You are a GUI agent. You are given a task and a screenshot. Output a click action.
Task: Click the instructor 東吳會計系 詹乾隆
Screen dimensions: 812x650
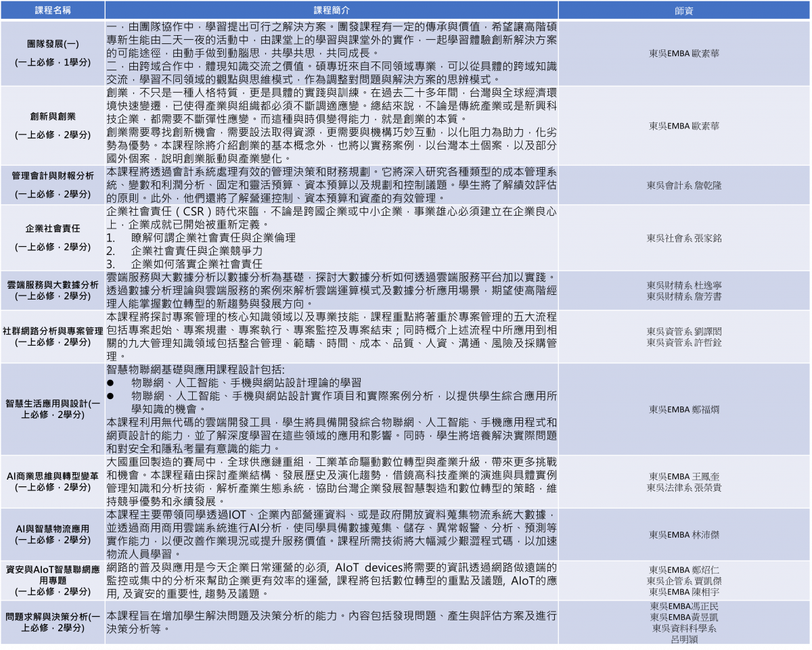pos(684,185)
